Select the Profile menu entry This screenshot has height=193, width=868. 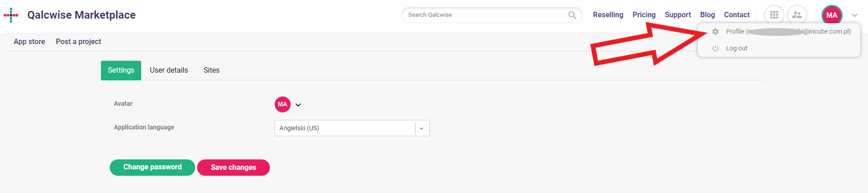[779, 31]
